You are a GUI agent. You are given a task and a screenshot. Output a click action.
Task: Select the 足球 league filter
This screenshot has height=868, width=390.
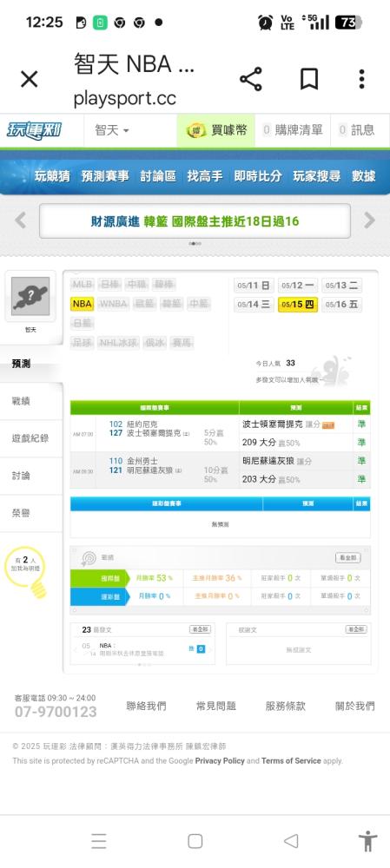pyautogui.click(x=83, y=343)
